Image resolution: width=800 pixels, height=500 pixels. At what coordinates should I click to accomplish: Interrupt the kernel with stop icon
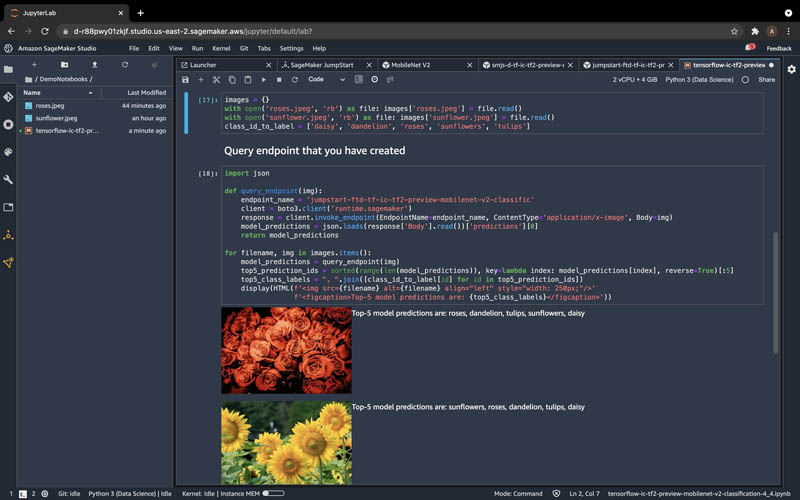[x=279, y=80]
